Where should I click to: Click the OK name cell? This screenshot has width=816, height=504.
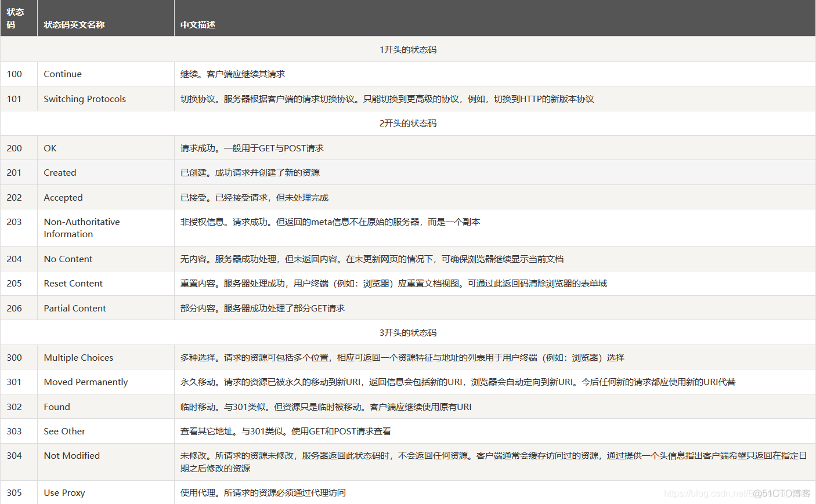click(x=106, y=148)
